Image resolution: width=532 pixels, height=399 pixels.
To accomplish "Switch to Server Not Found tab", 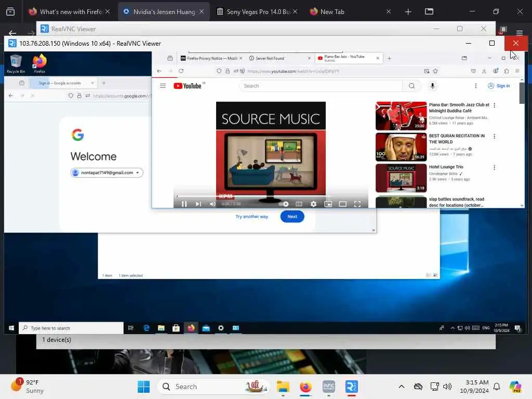I will 279,58.
